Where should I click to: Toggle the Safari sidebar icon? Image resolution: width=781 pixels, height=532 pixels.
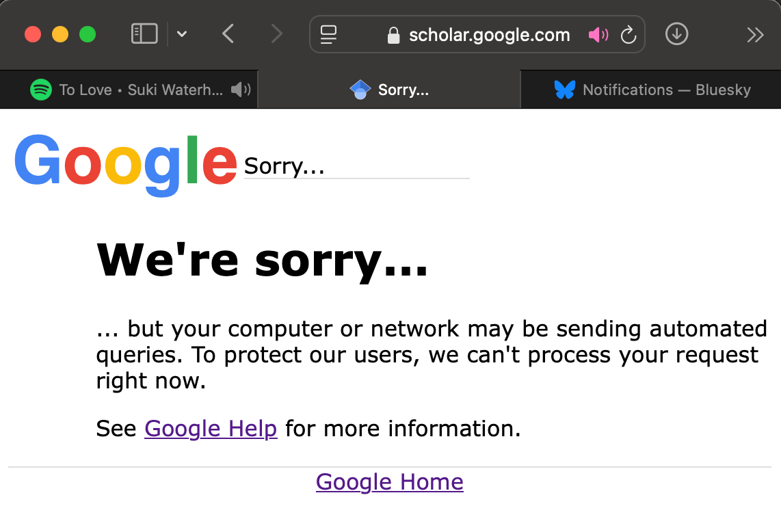coord(144,34)
